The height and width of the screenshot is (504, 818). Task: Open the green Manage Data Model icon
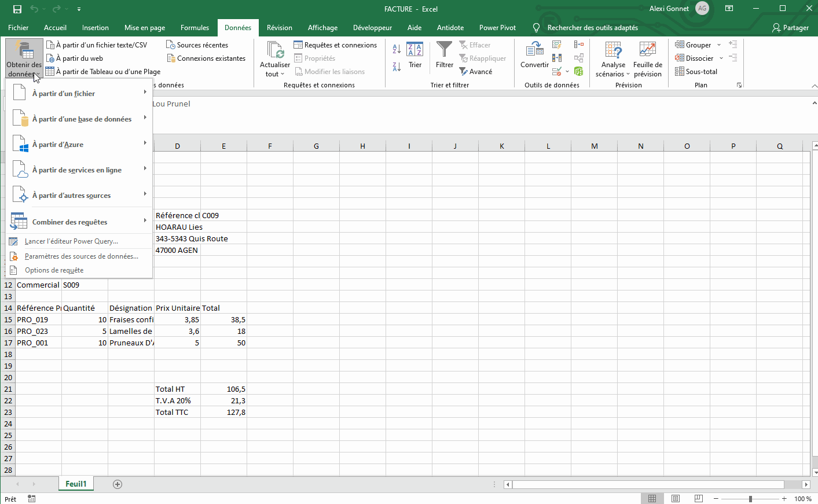(578, 71)
